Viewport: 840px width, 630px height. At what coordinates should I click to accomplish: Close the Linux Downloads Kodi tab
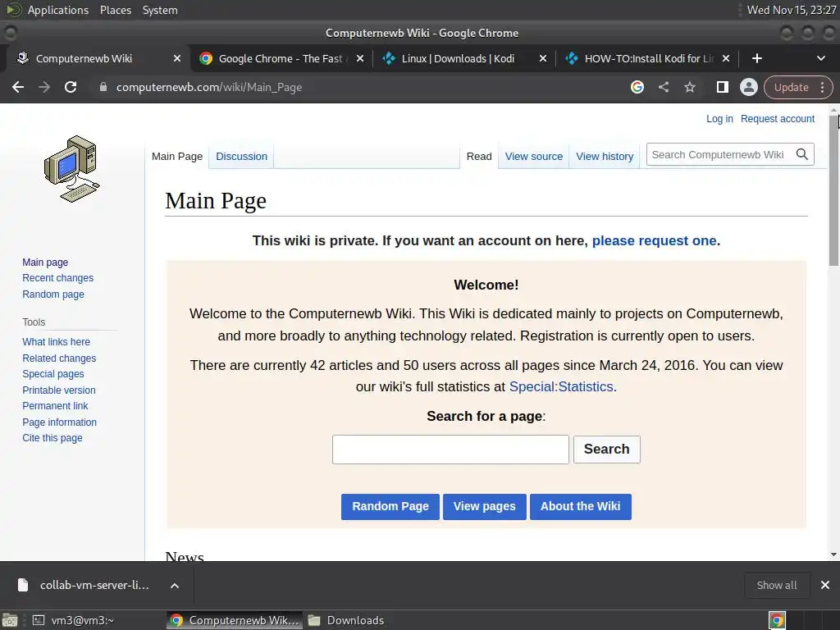point(543,58)
